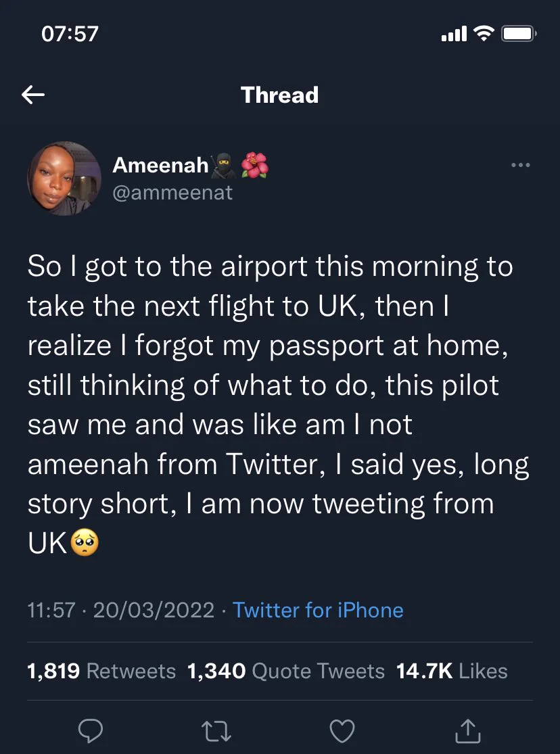Tap the 07:57 status bar clock
Image resolution: width=560 pixels, height=754 pixels.
pyautogui.click(x=70, y=34)
